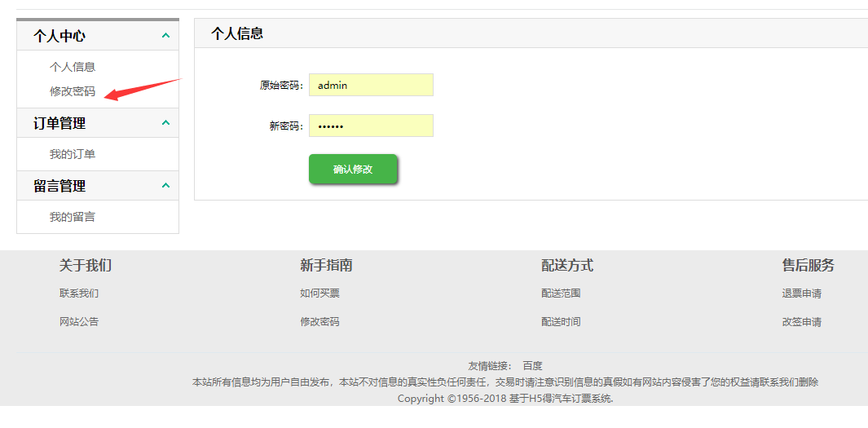Follow the 百度 friendly link
Screen dimensions: 868x428
(532, 365)
